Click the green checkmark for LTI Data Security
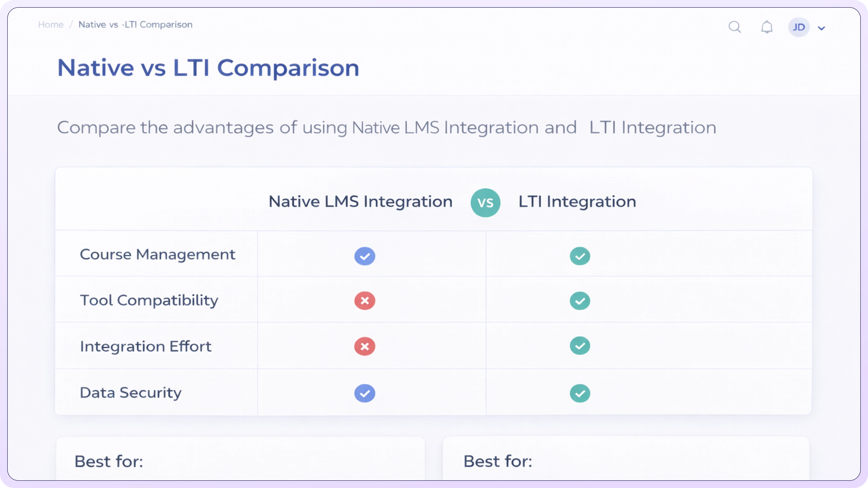This screenshot has width=868, height=488. pyautogui.click(x=580, y=393)
